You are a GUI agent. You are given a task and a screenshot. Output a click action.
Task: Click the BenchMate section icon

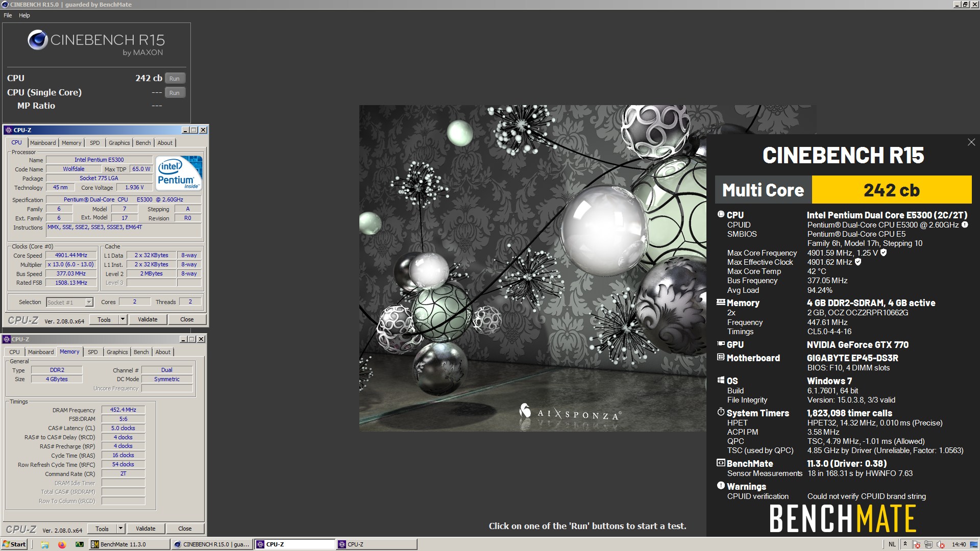click(x=721, y=463)
